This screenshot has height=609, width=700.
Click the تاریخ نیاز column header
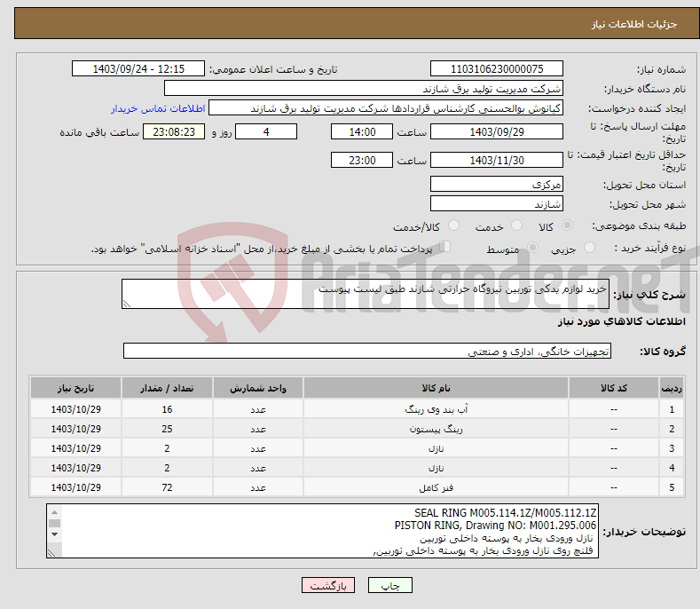tap(76, 388)
